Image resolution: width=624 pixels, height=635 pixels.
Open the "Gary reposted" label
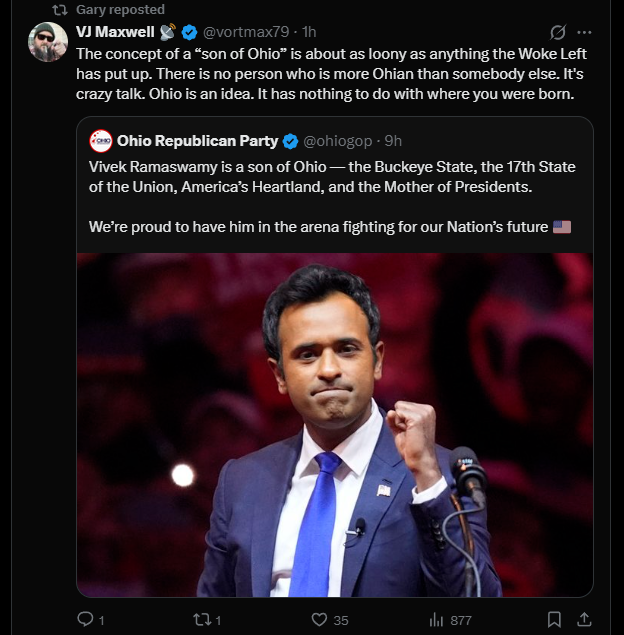point(120,9)
